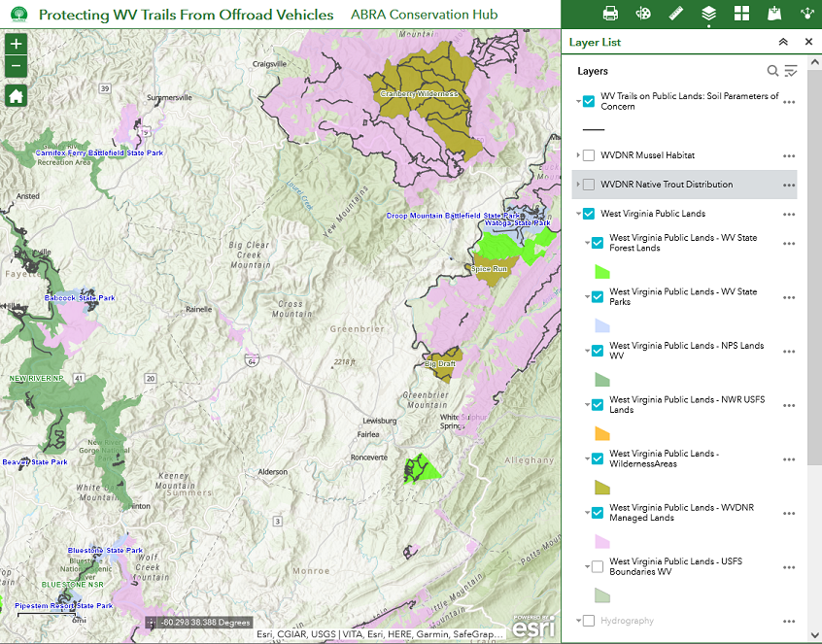
Task: Click the Add Data icon
Action: coord(774,14)
